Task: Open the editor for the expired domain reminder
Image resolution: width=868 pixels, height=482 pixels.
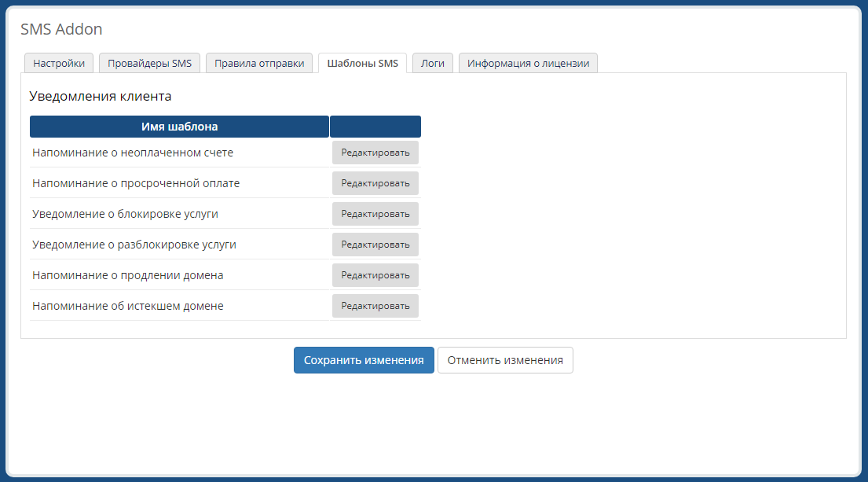Action: pos(375,306)
